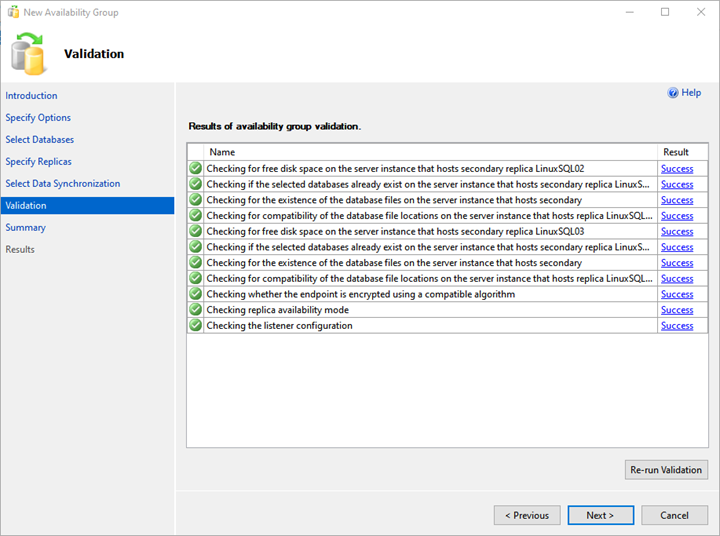Open the Help link
The width and height of the screenshot is (720, 536).
pyautogui.click(x=691, y=93)
